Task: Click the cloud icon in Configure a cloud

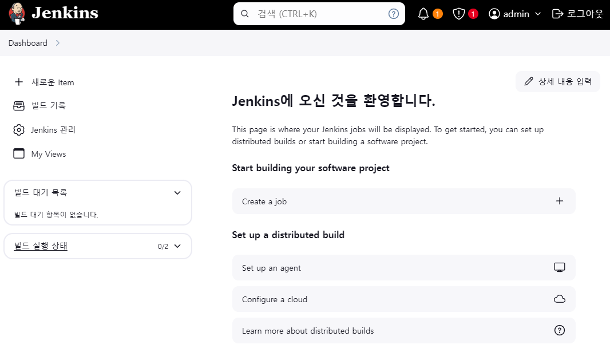Action: 560,299
